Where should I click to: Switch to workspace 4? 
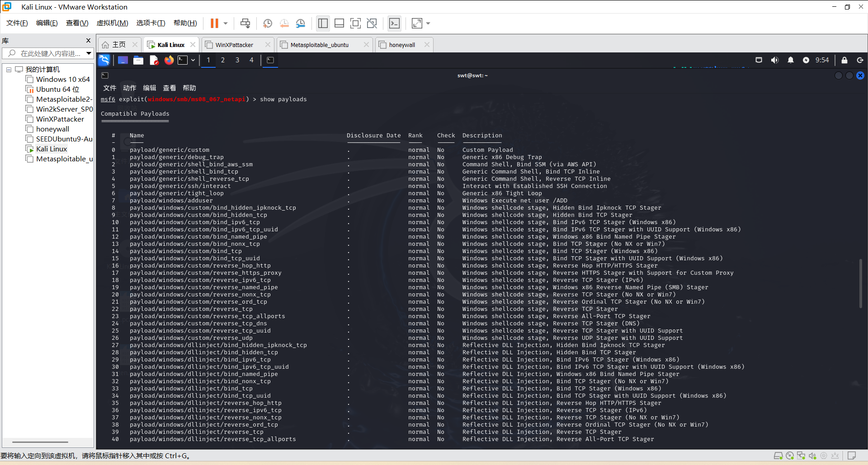point(252,60)
